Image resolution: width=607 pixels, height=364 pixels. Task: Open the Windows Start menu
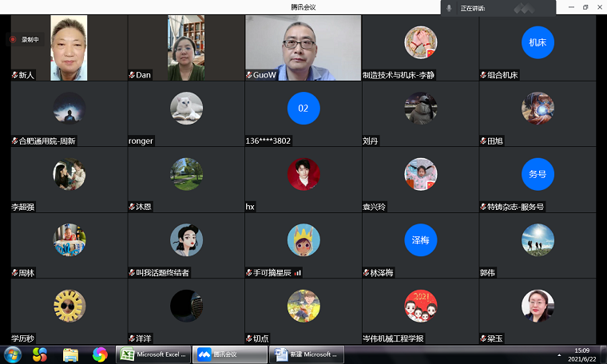coord(13,354)
